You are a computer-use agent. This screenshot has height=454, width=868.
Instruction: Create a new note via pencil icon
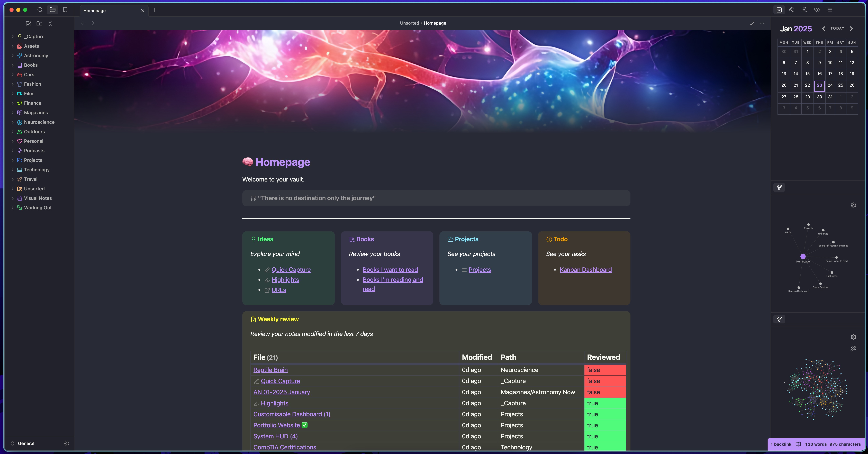point(29,24)
